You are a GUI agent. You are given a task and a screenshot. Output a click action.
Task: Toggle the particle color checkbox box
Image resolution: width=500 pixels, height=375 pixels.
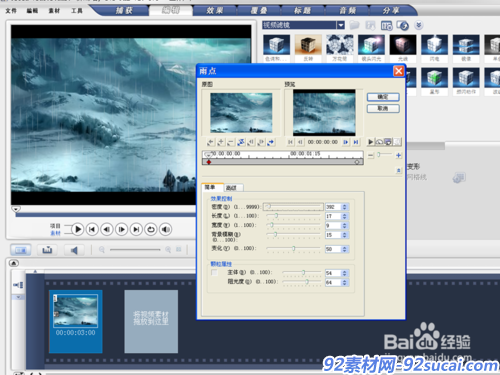(x=214, y=273)
